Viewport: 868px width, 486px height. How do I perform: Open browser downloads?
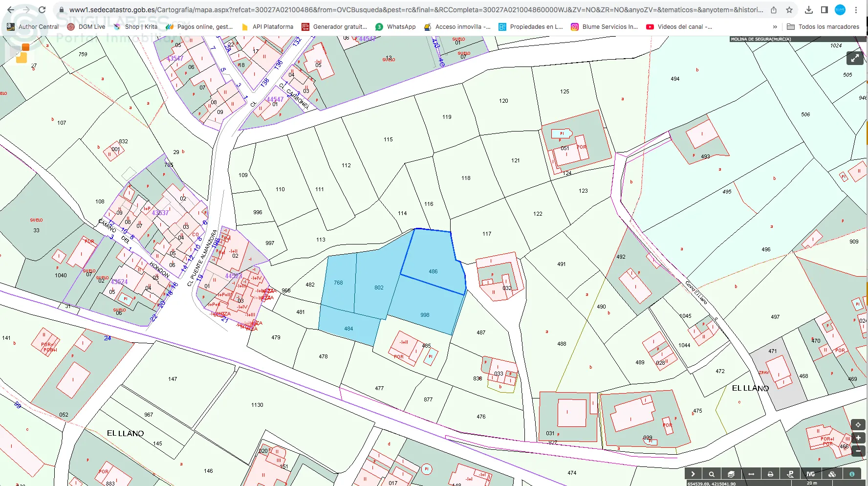pyautogui.click(x=809, y=10)
